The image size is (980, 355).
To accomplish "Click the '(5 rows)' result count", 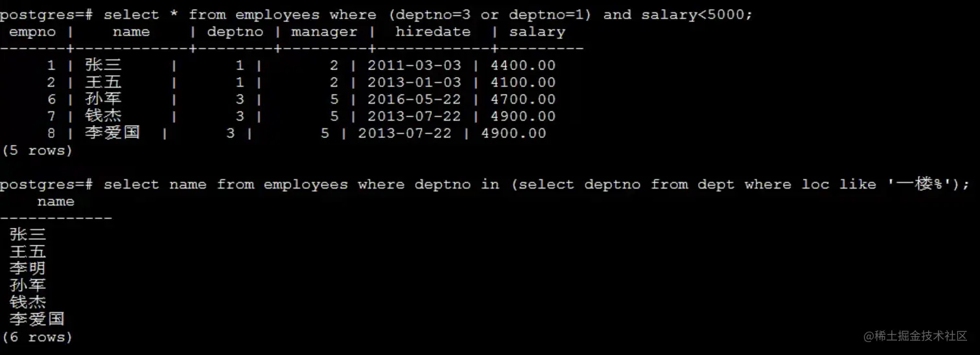I will pos(38,150).
